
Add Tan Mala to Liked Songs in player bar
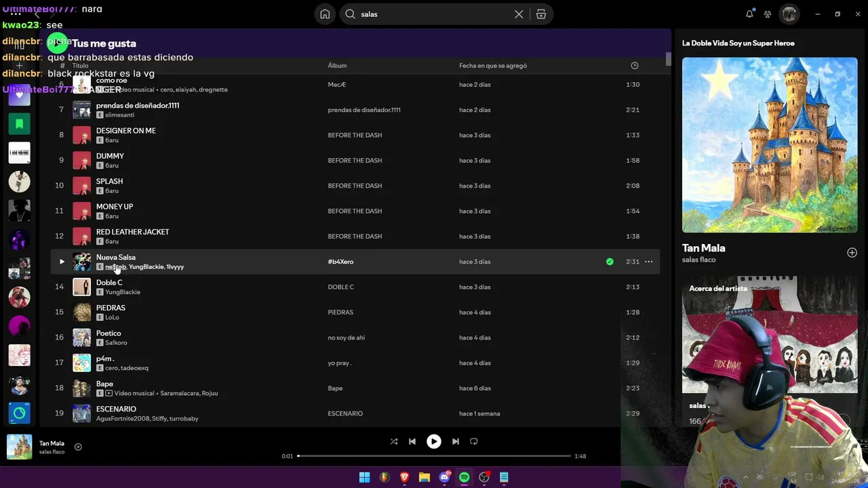click(78, 447)
